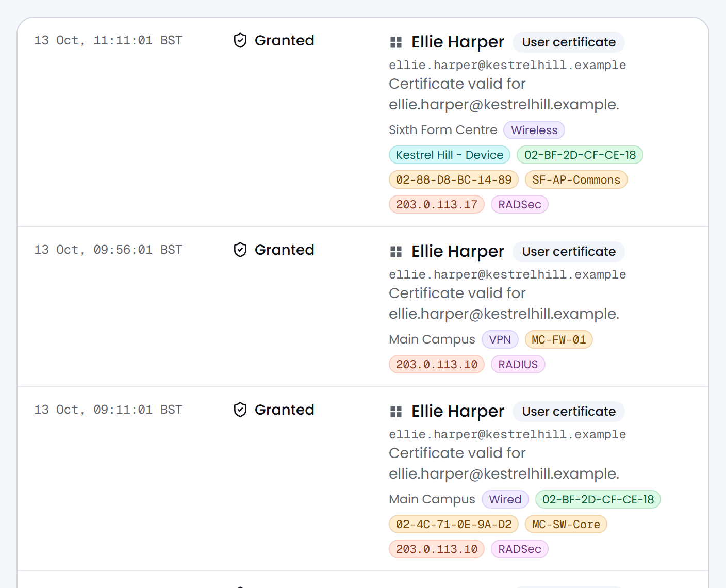This screenshot has height=588, width=726.
Task: Select the VPN tag
Action: (x=500, y=339)
